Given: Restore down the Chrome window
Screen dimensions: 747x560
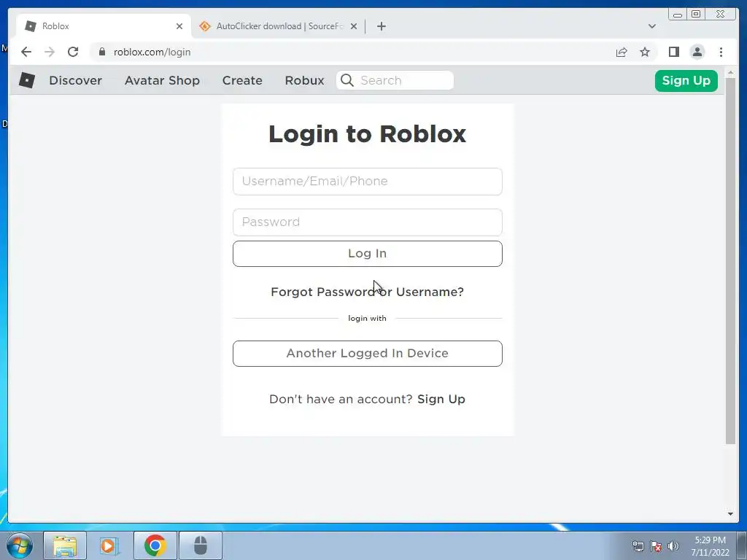Looking at the screenshot, I should tap(696, 15).
